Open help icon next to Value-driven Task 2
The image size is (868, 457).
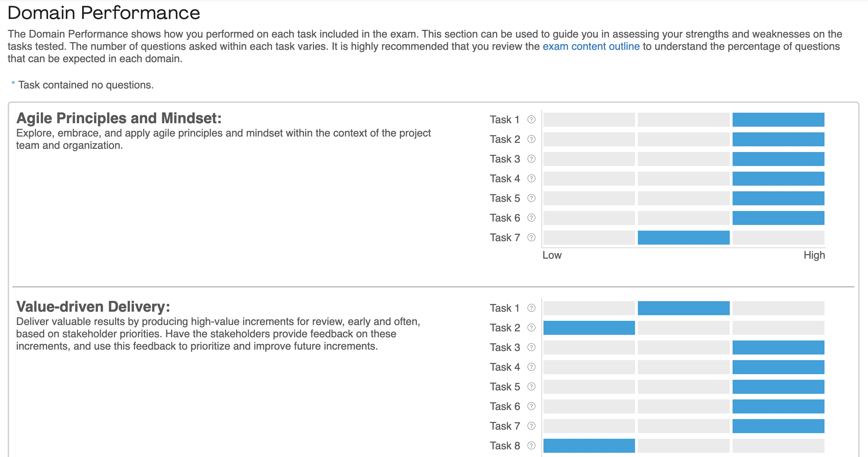click(532, 328)
